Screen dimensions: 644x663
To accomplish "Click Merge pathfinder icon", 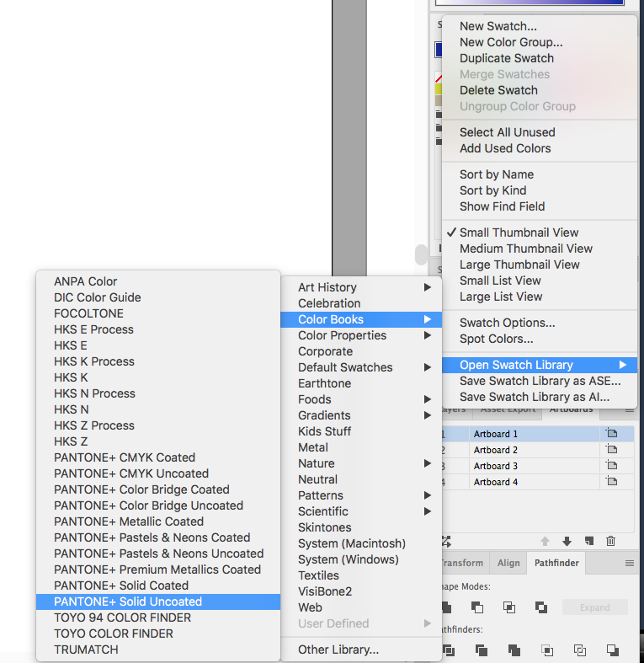I will [514, 650].
